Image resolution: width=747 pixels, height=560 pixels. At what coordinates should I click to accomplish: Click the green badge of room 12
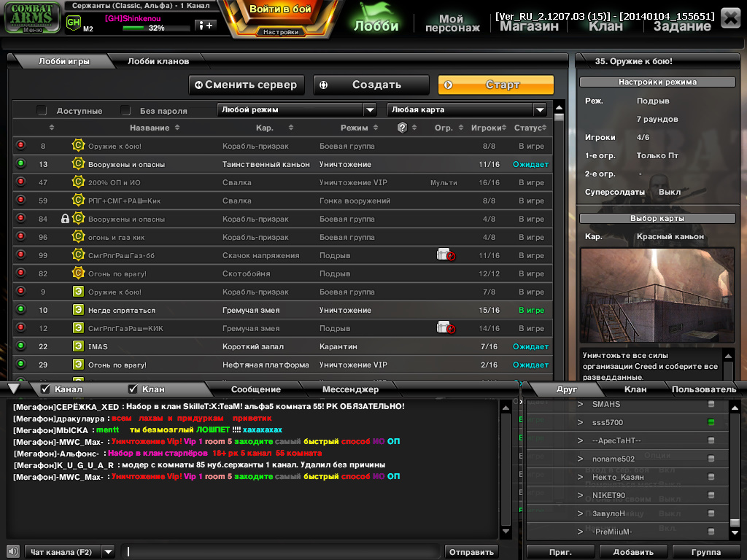point(78,327)
